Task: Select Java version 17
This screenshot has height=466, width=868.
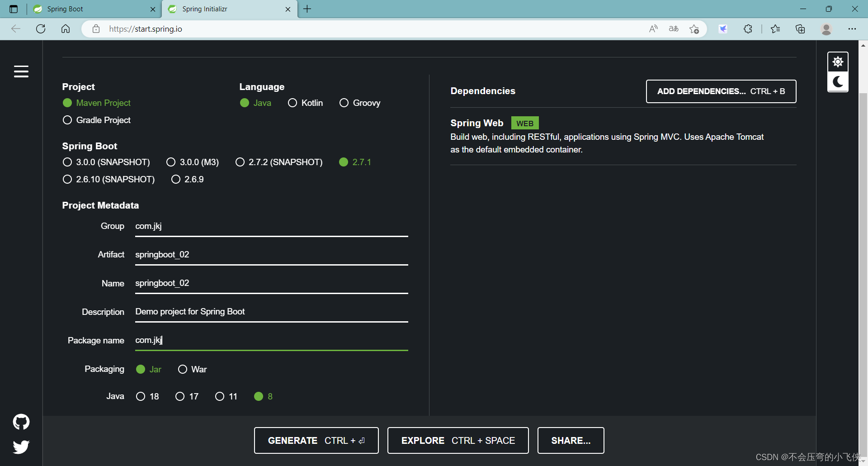Action: [187, 397]
